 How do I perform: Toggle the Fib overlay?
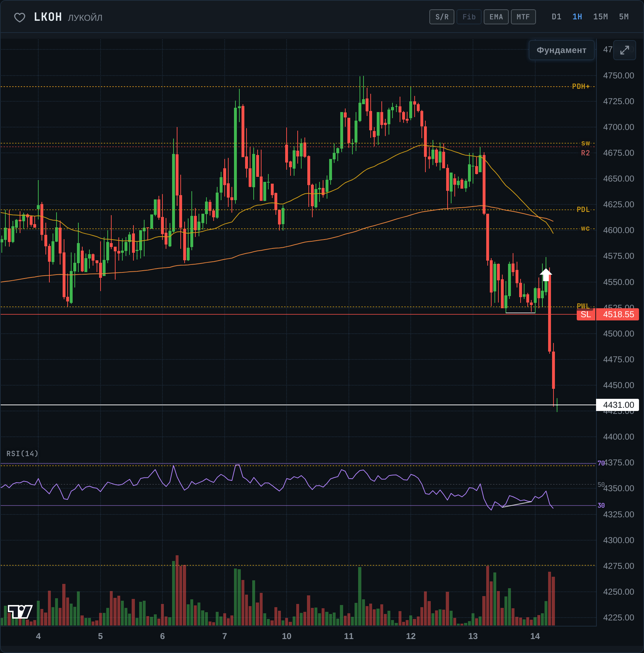point(469,17)
